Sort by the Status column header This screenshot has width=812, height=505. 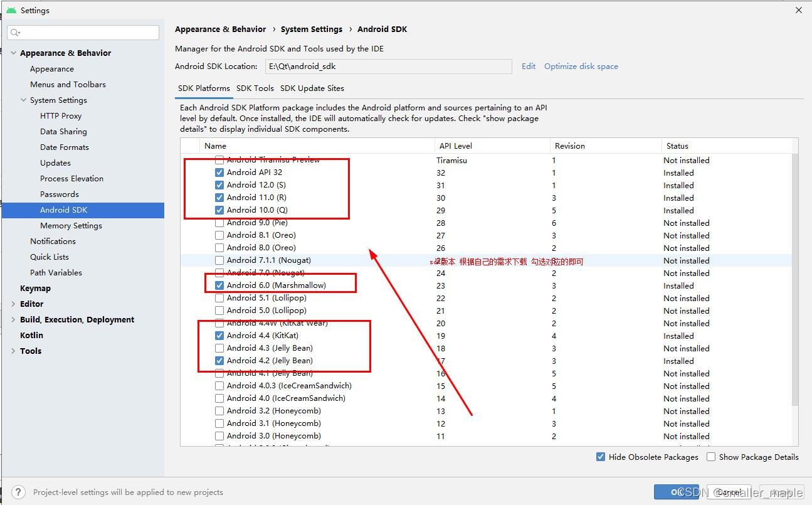pos(727,146)
